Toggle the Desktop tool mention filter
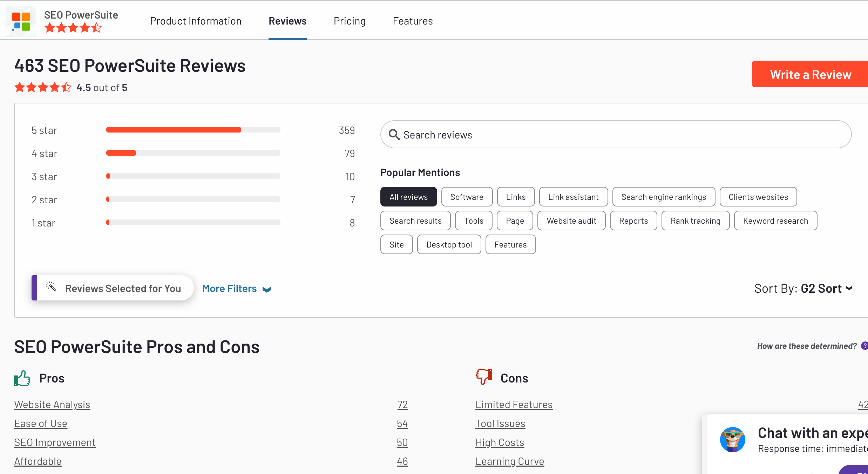The image size is (868, 474). coord(449,244)
